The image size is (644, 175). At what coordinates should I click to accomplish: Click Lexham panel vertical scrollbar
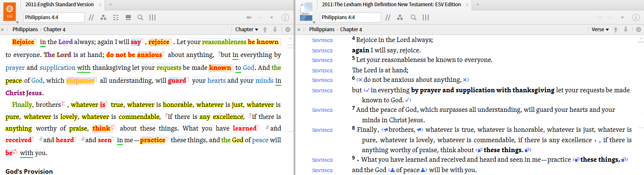pos(641,105)
